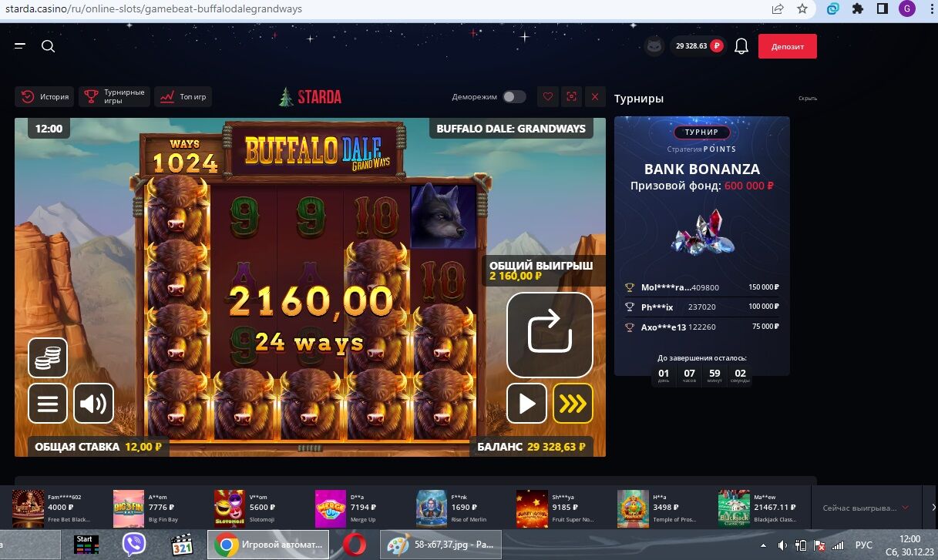The height and width of the screenshot is (560, 938).
Task: Start autoplay with the play button
Action: click(527, 404)
